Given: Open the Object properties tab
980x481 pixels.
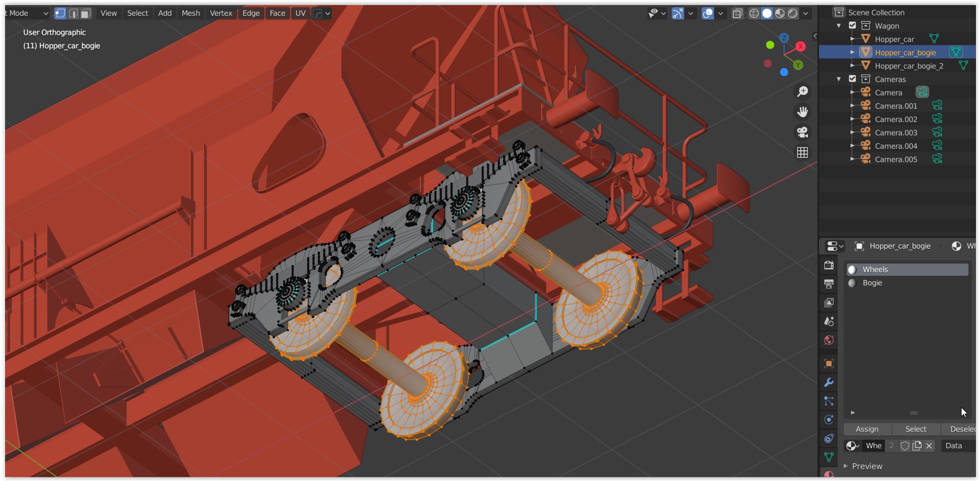Looking at the screenshot, I should pos(829,364).
